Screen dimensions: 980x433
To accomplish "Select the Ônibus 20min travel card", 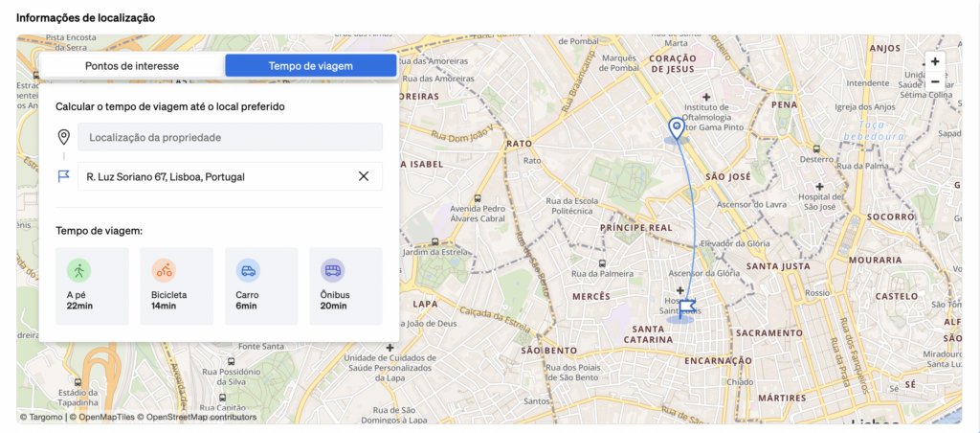I will click(345, 285).
